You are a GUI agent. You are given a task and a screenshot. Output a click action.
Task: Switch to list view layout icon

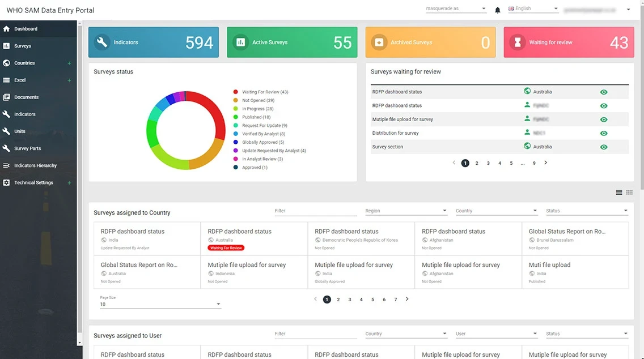pos(619,193)
